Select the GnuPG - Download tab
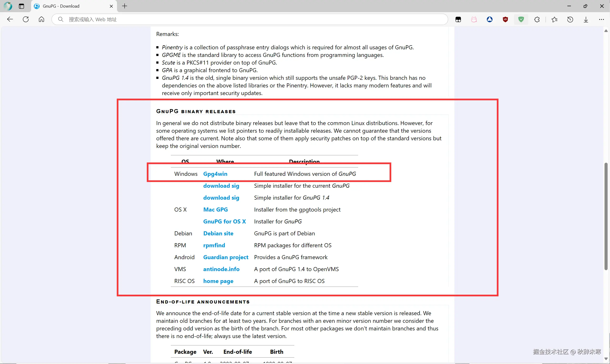 tap(61, 6)
